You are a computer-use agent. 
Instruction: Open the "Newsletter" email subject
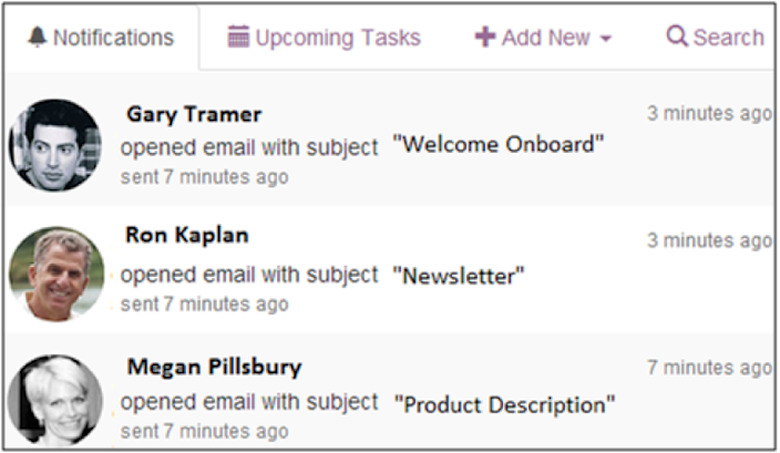[x=458, y=276]
